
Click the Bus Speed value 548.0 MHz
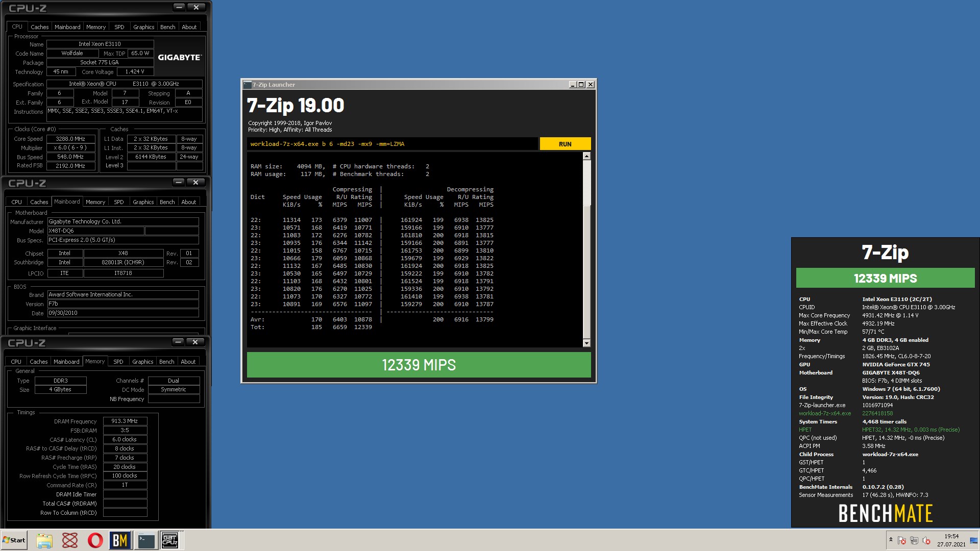pyautogui.click(x=71, y=157)
